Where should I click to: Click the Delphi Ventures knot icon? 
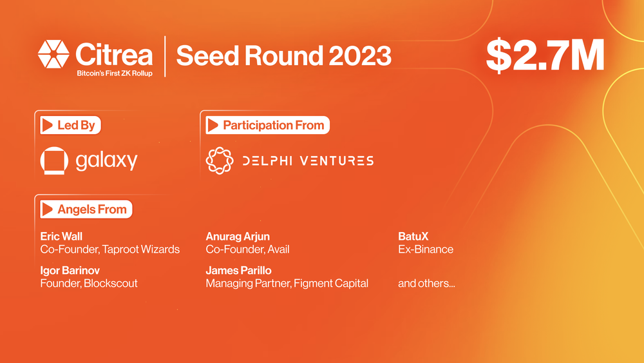click(x=219, y=161)
